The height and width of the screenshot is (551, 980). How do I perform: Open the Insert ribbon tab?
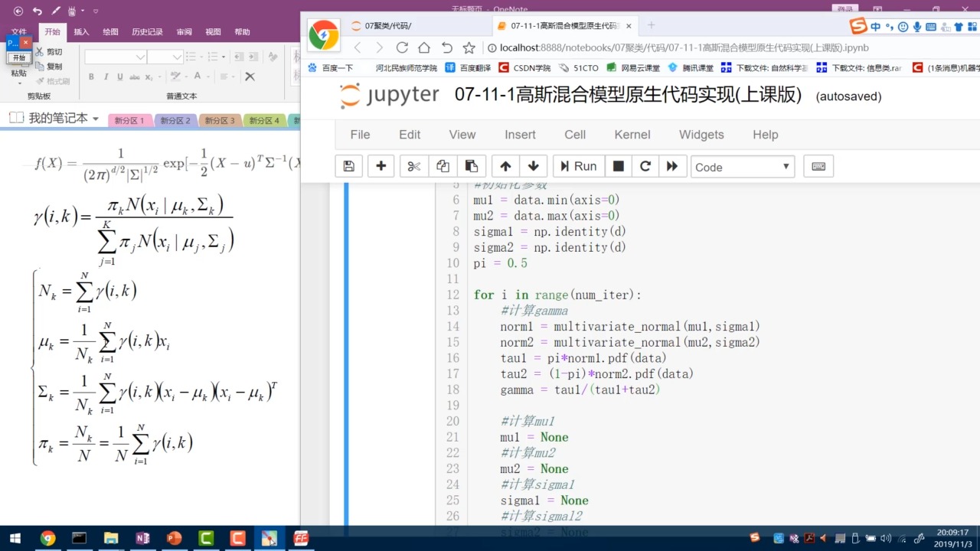click(x=81, y=32)
